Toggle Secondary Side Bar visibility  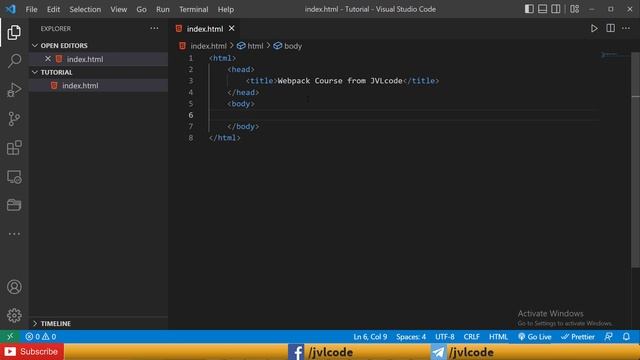point(556,9)
